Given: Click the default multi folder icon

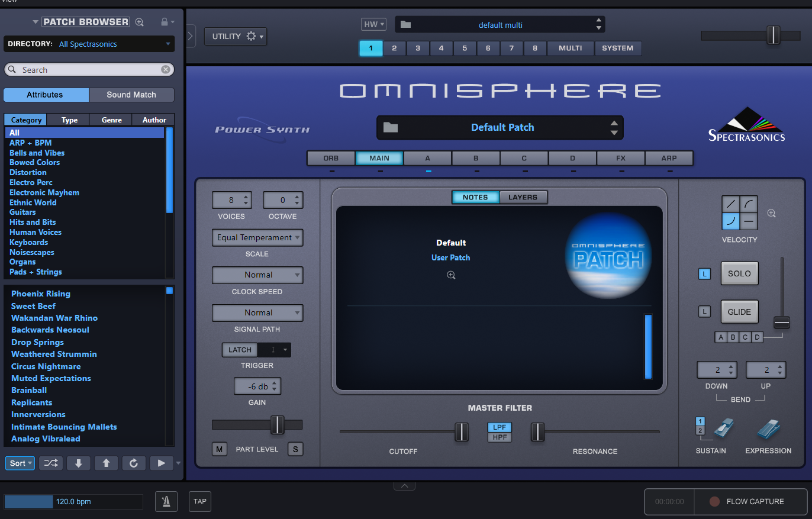Looking at the screenshot, I should [405, 25].
